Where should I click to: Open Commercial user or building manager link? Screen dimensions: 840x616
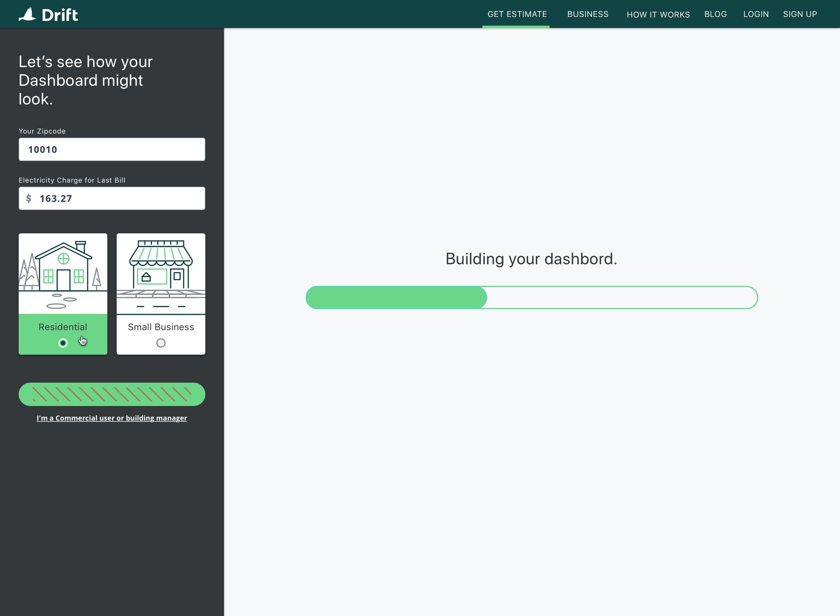point(112,418)
